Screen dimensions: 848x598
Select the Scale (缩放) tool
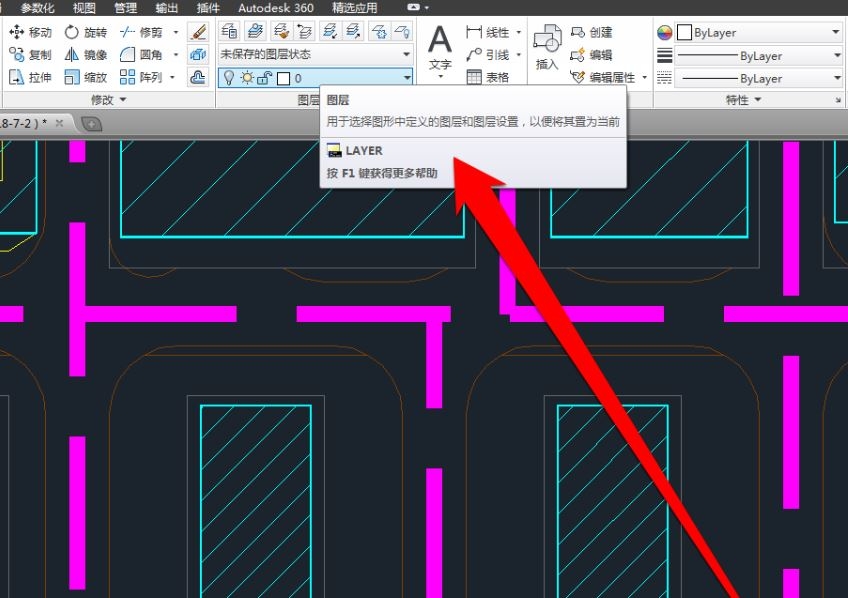point(85,77)
